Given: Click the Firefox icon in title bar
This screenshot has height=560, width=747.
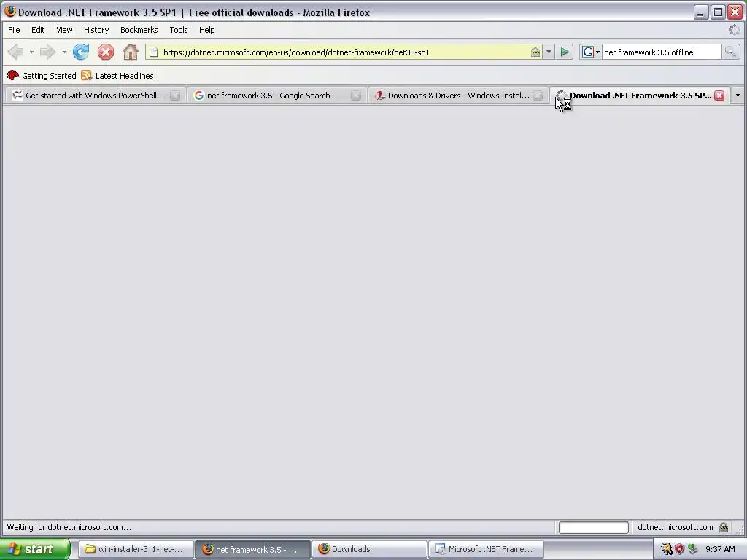Looking at the screenshot, I should (x=9, y=12).
